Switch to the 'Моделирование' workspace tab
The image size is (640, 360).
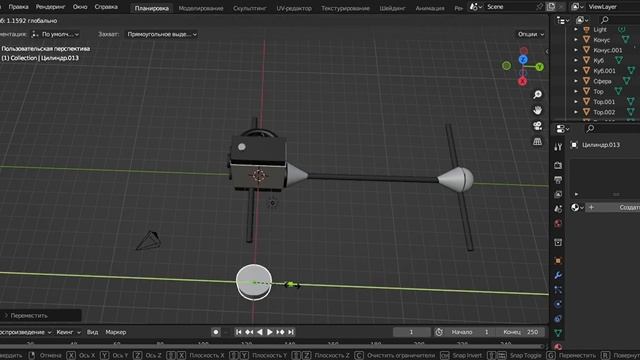[201, 8]
